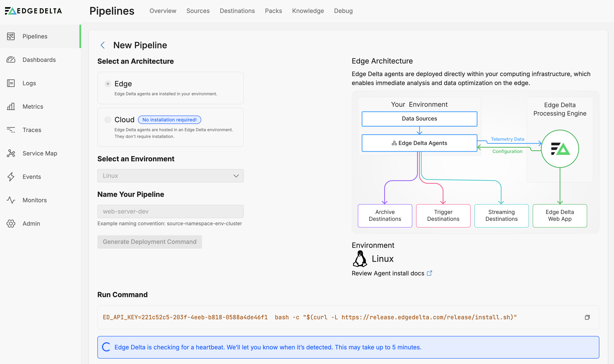Click the agents icon in Edge Delta Agents box

coord(394,143)
